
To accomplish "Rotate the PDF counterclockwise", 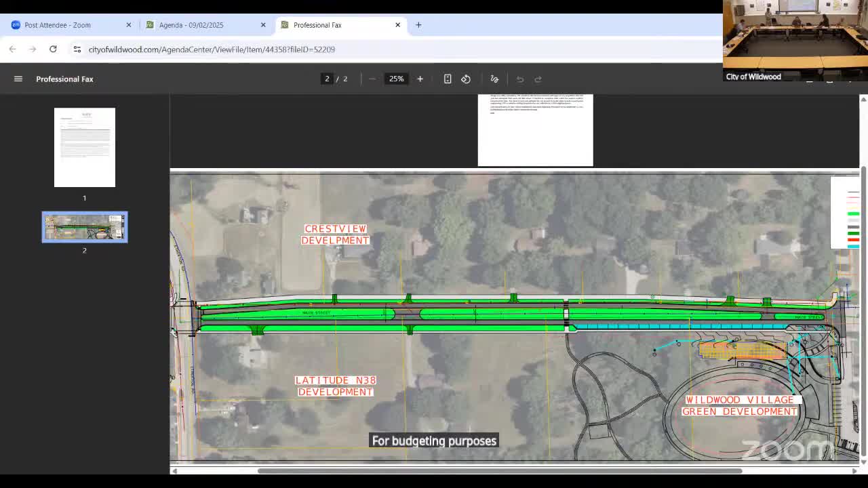I will pos(466,79).
